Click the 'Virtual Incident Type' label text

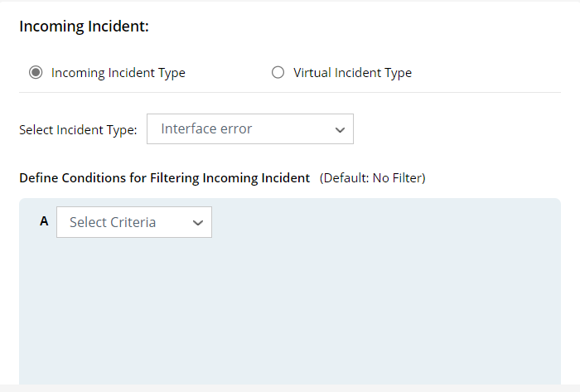click(x=352, y=73)
